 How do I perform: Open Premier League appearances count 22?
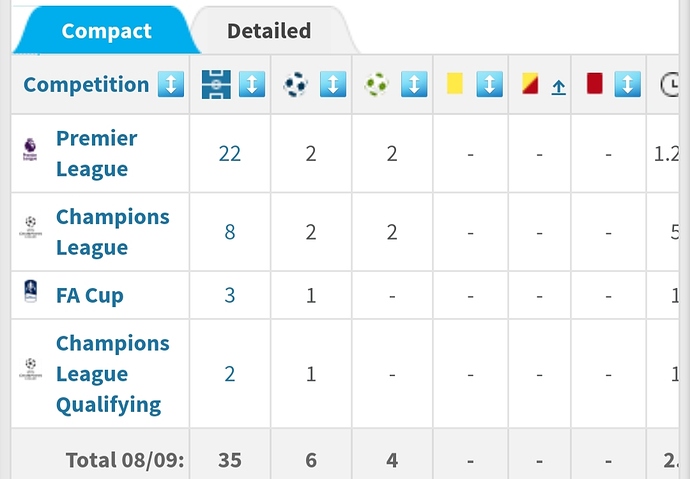click(x=230, y=154)
